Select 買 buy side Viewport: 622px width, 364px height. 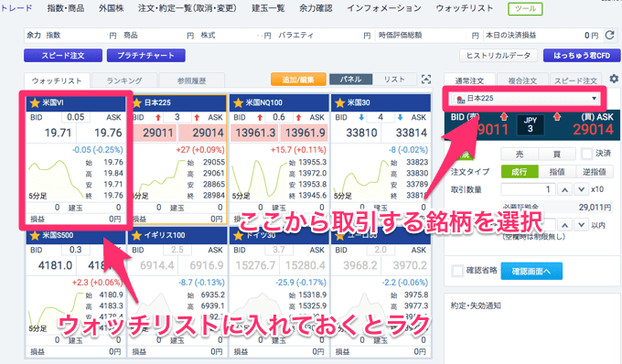[x=556, y=154]
